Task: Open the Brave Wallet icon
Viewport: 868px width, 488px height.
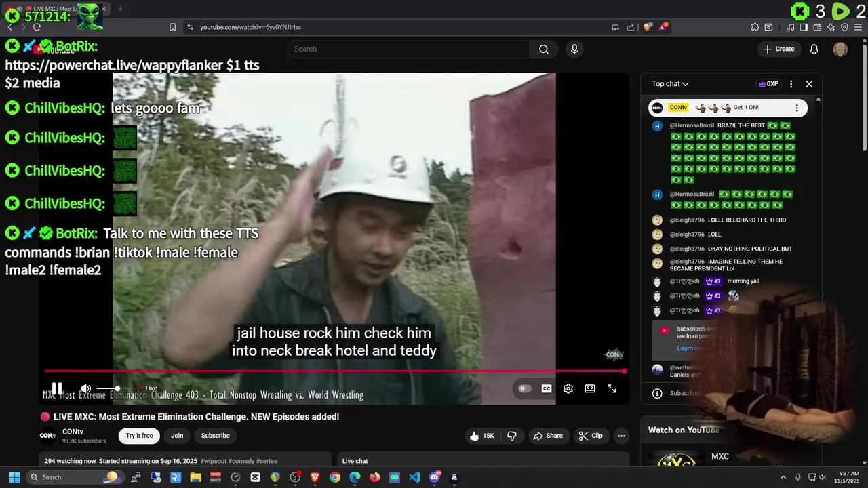Action: pyautogui.click(x=818, y=27)
